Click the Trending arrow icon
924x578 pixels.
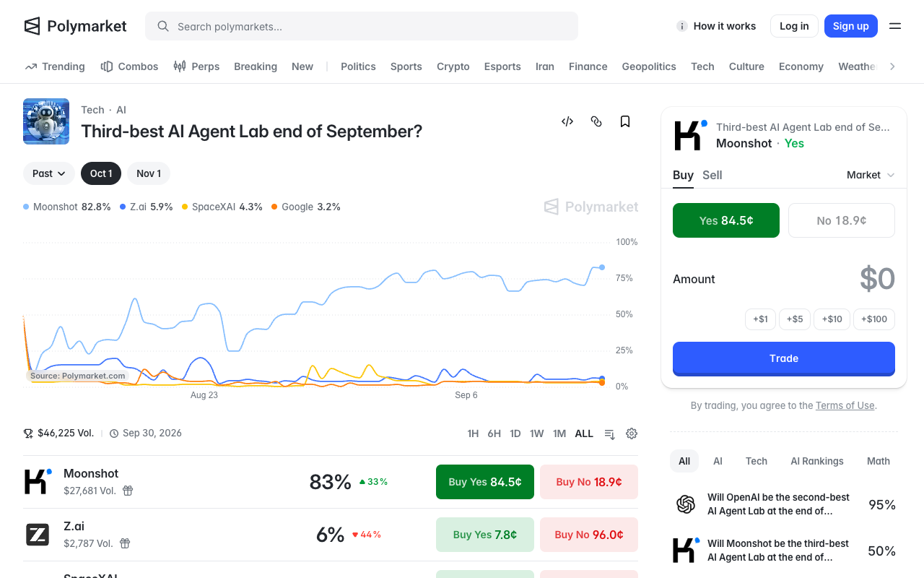point(31,66)
